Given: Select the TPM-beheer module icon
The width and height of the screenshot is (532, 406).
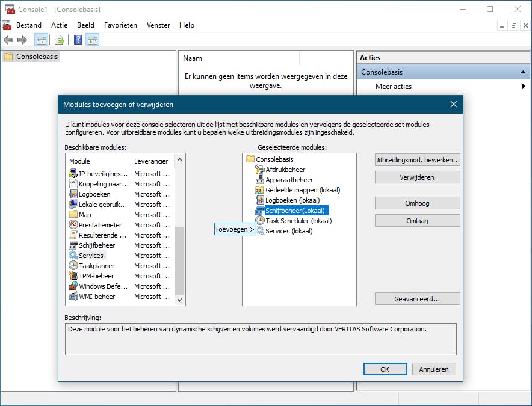Looking at the screenshot, I should pyautogui.click(x=73, y=276).
